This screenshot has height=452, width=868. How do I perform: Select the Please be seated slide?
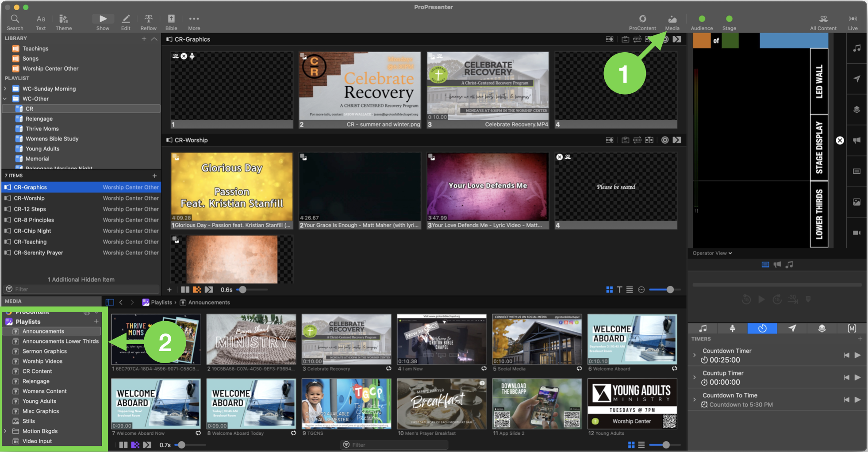(x=616, y=191)
